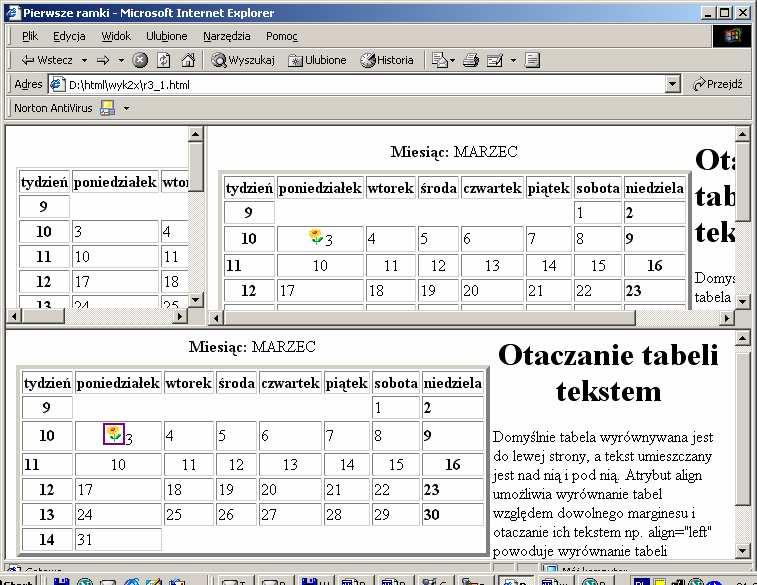
Task: Click the day 16 cell in the top-right calendar
Action: pyautogui.click(x=655, y=265)
